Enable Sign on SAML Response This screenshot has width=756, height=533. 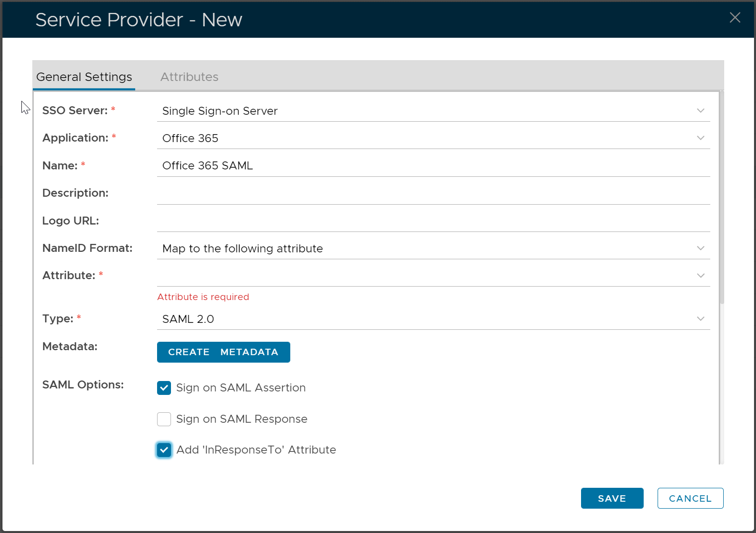coord(164,419)
